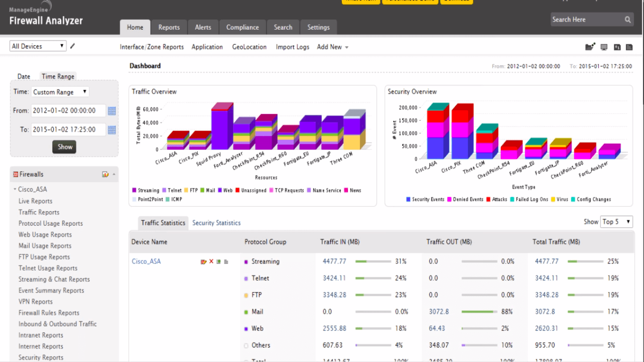Go to the Search tab
The image size is (644, 362).
tap(283, 27)
